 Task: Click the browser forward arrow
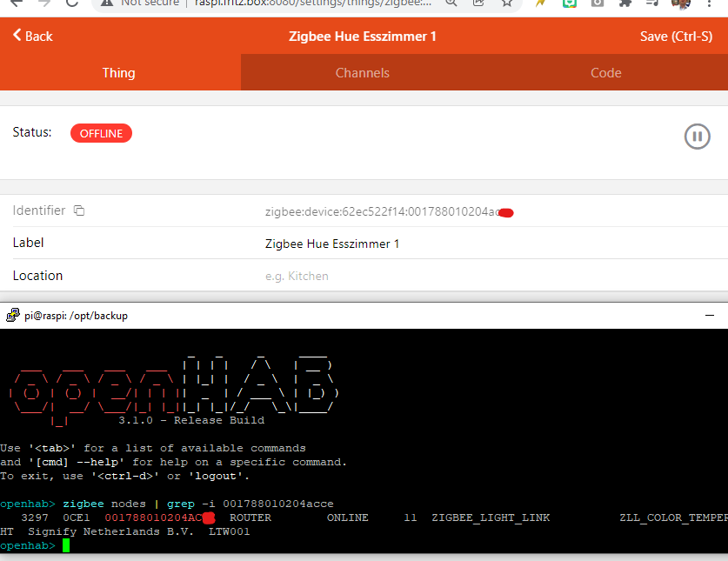tap(44, 3)
